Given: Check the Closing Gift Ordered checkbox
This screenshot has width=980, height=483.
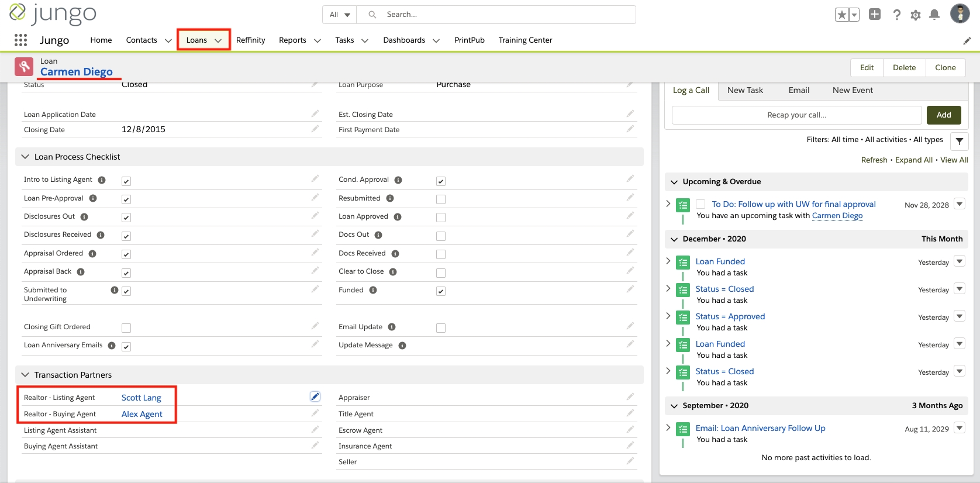Looking at the screenshot, I should 126,328.
